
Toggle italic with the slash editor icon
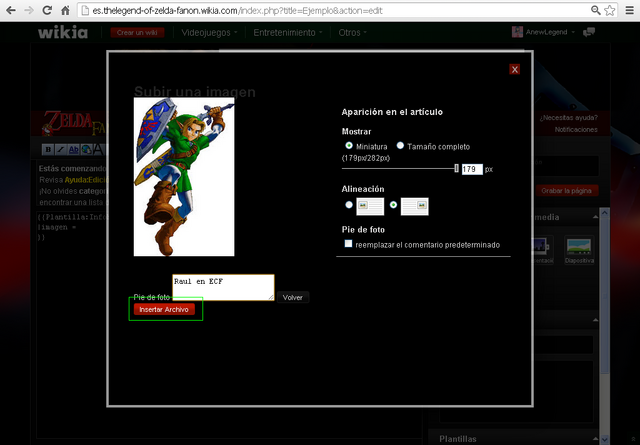tap(60, 149)
